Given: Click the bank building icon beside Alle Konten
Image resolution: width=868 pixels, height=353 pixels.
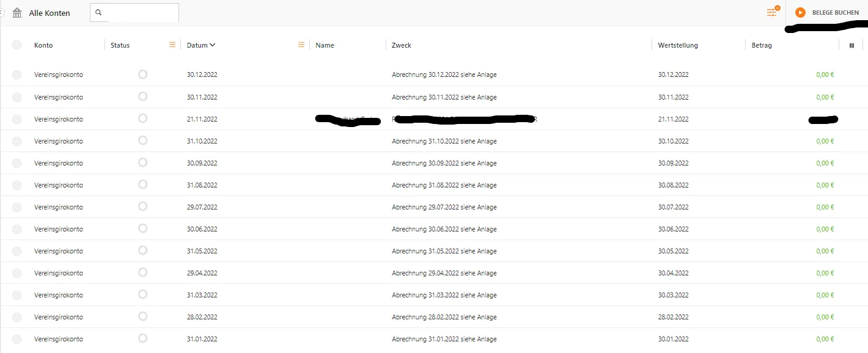Looking at the screenshot, I should pyautogui.click(x=17, y=13).
